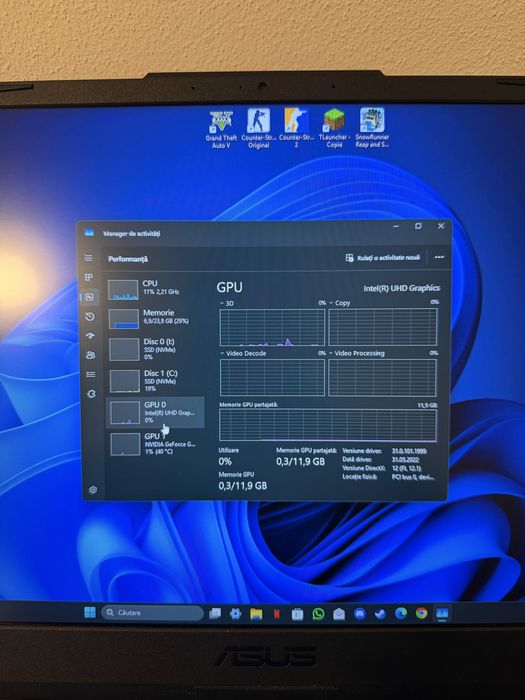Open the three-dot more options menu
This screenshot has height=700, width=525.
(439, 258)
